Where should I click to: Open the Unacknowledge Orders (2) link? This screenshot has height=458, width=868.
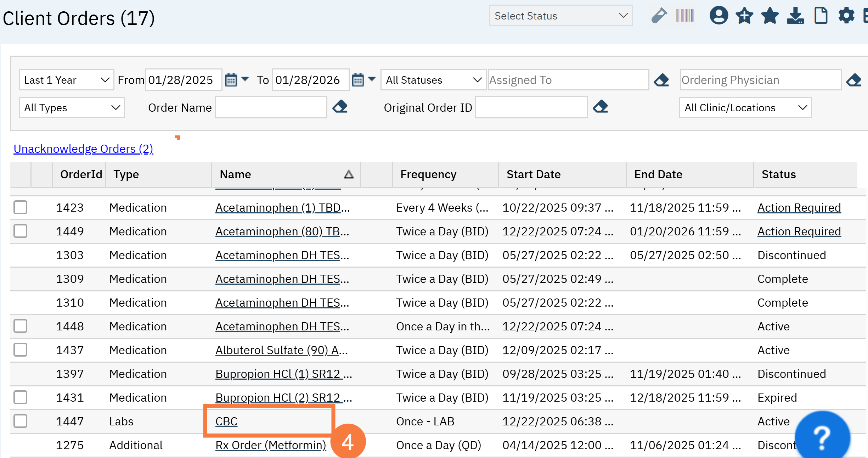coord(83,149)
